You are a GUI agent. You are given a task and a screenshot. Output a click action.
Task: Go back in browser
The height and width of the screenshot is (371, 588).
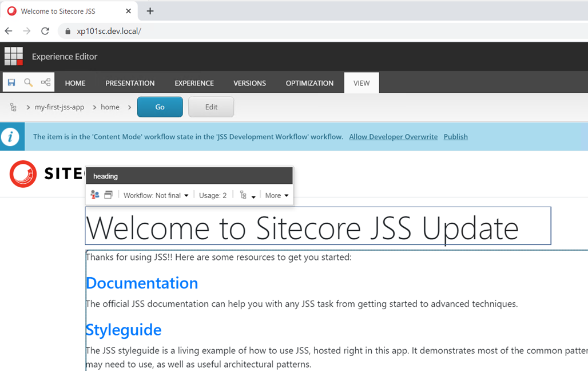tap(9, 31)
